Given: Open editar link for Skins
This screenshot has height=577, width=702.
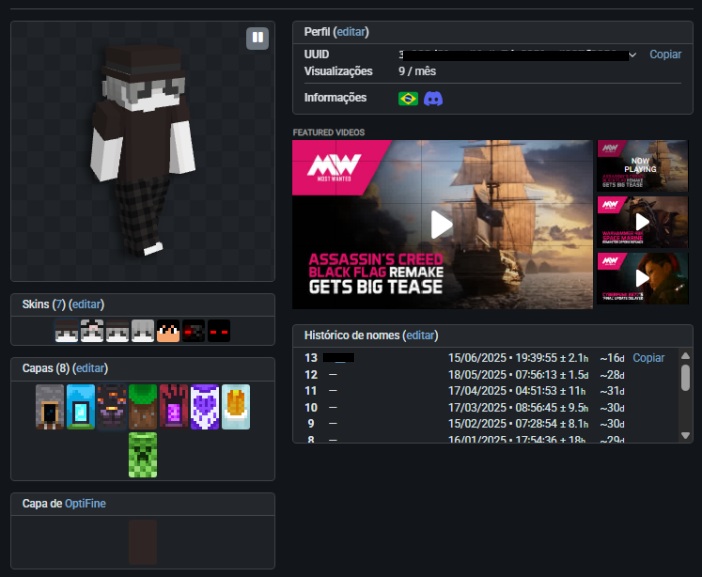Looking at the screenshot, I should click(86, 304).
